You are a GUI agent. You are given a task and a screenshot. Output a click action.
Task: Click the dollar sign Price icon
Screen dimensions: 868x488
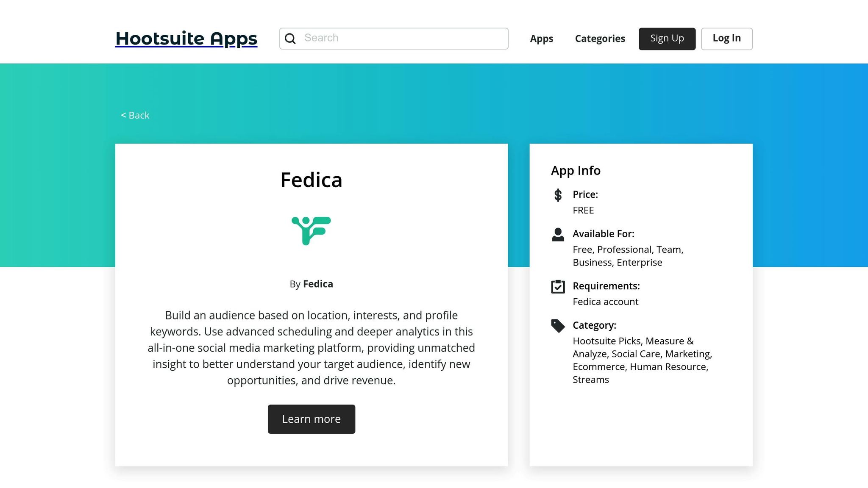558,195
